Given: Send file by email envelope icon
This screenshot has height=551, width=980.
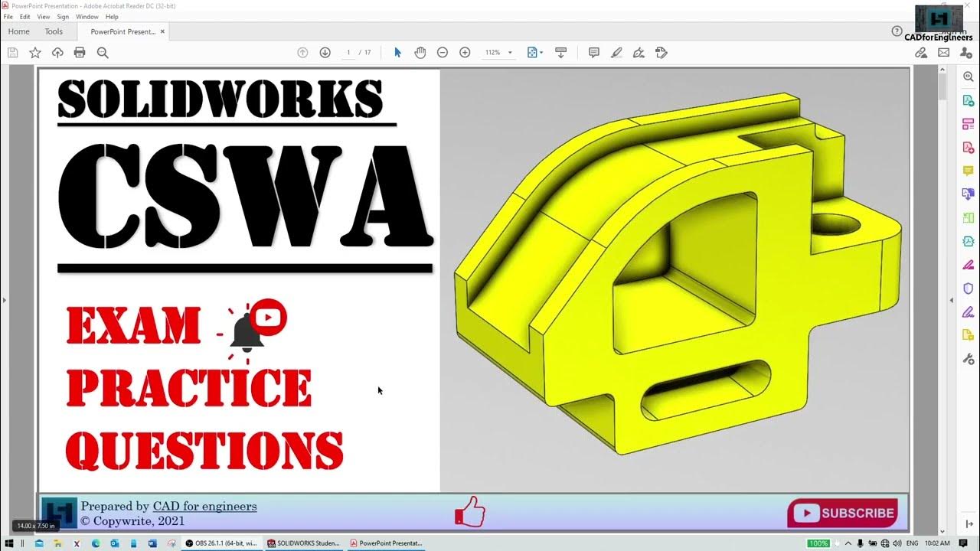Looking at the screenshot, I should pos(943,53).
